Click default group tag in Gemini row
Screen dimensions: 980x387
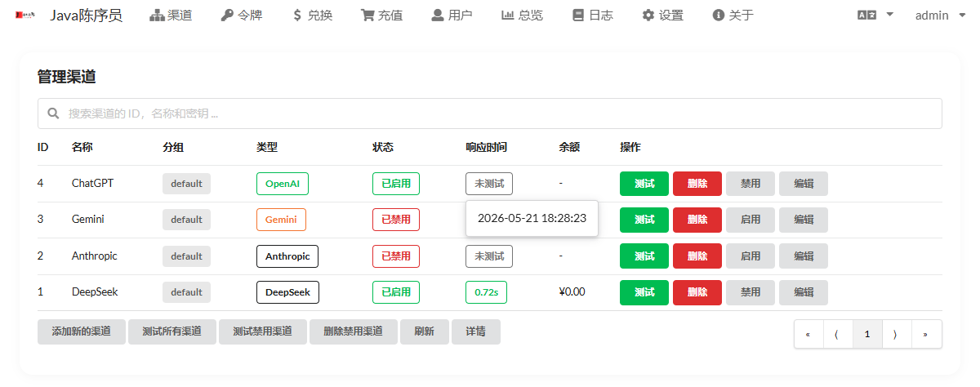point(186,220)
